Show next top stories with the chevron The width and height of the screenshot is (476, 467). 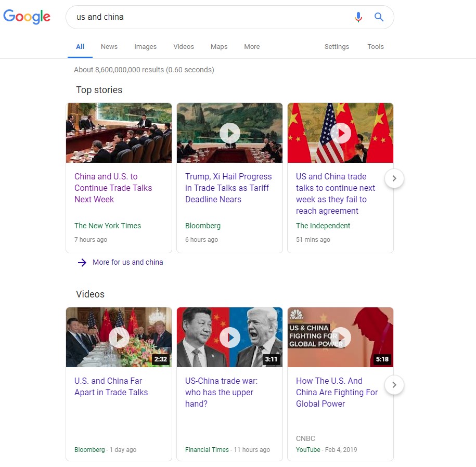394,178
